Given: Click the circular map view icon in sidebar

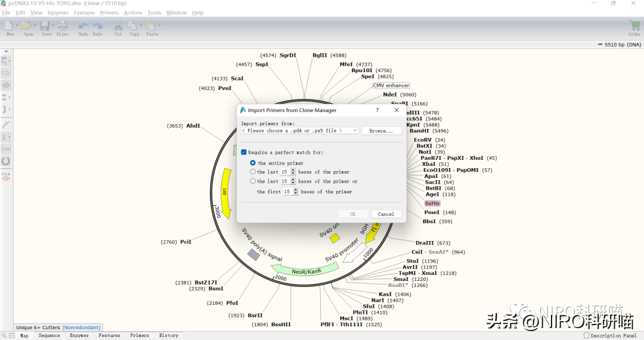Looking at the screenshot, I should 6,161.
